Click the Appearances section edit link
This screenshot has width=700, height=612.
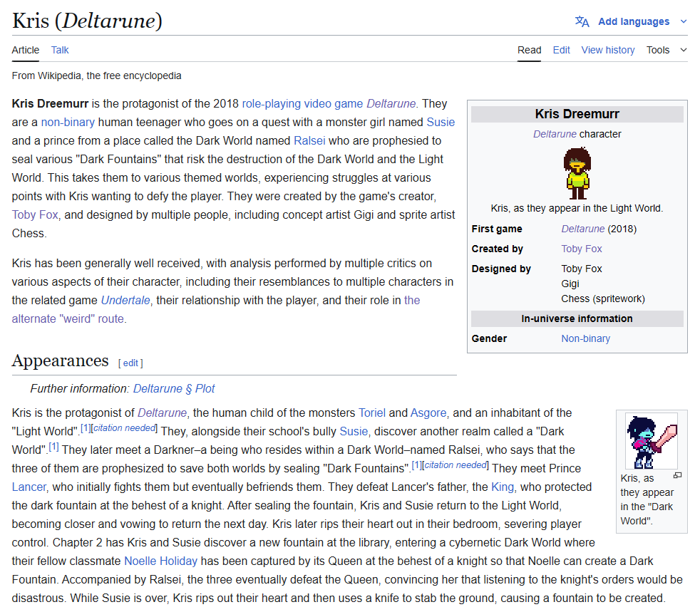coord(130,363)
